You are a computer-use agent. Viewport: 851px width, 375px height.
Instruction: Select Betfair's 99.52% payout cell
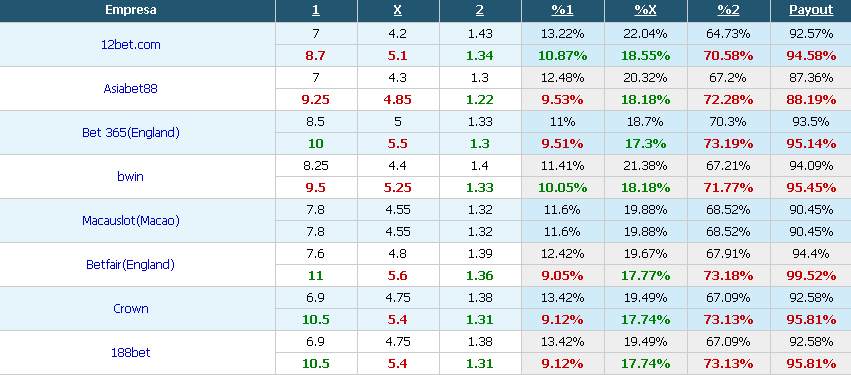[811, 276]
